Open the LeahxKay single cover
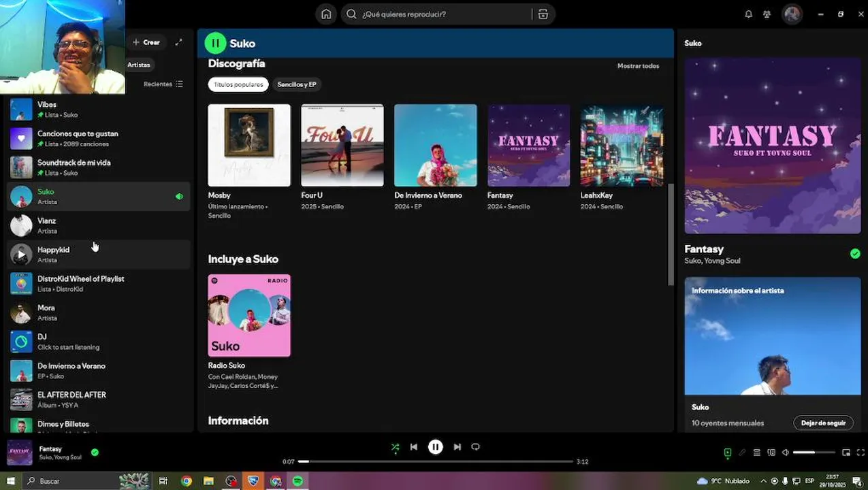868x490 pixels. pos(622,145)
